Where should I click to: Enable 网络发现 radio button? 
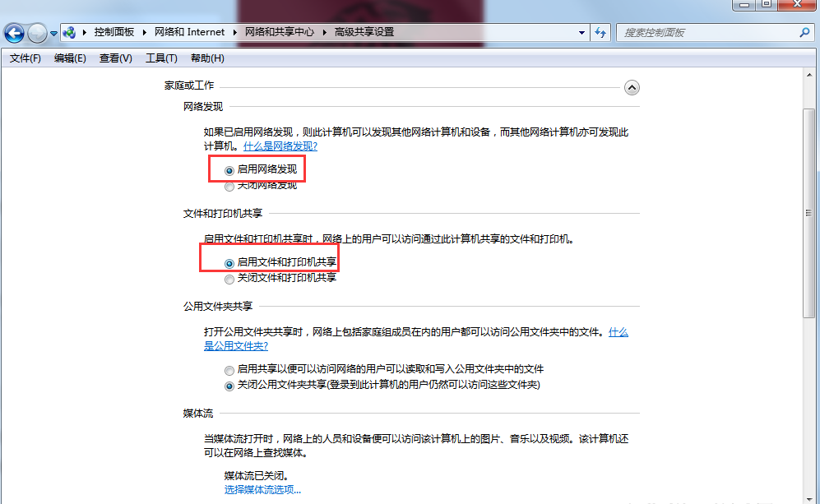coord(229,169)
